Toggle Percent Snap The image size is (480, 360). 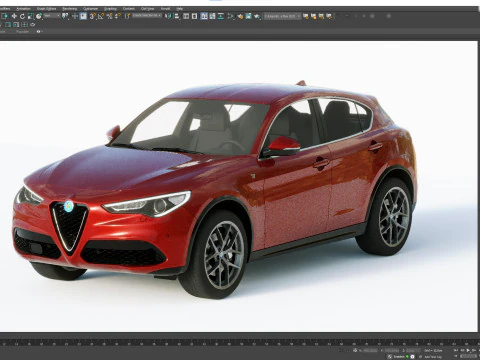tap(109, 16)
